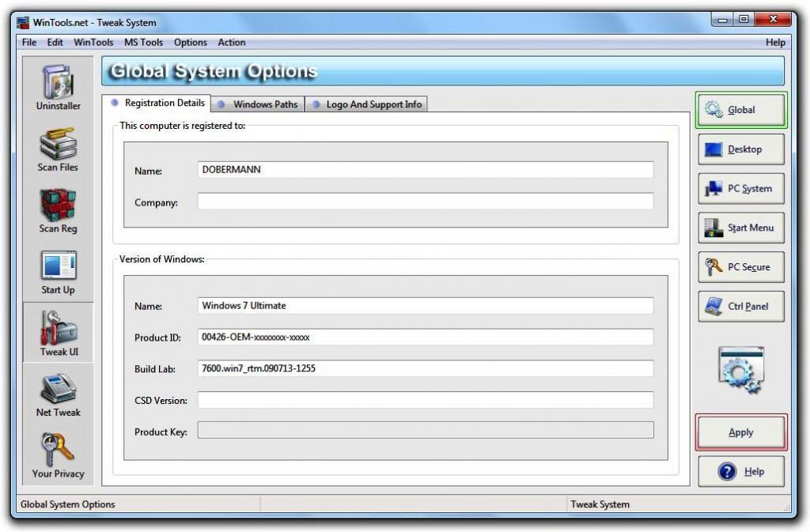The image size is (810, 532).
Task: Click the large gears settings image
Action: [740, 370]
